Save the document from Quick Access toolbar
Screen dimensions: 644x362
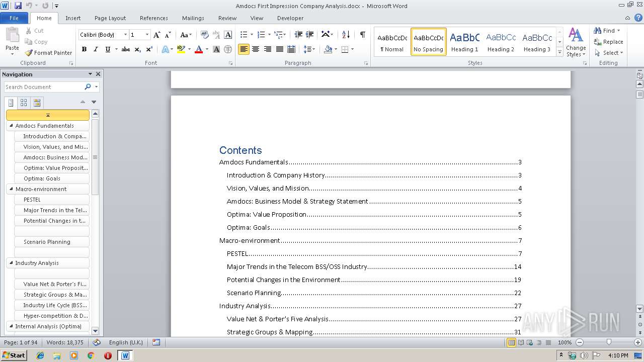point(18,6)
